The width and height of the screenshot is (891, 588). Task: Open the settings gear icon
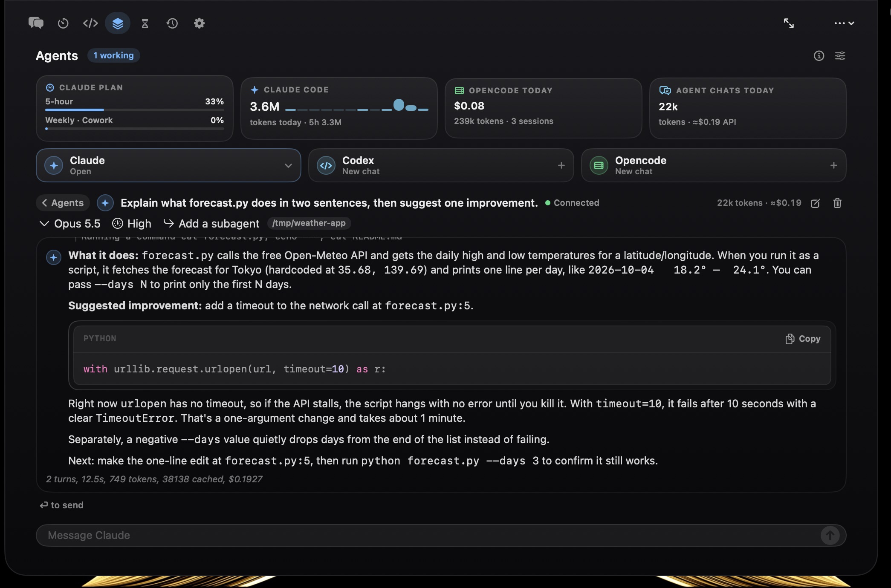tap(199, 23)
